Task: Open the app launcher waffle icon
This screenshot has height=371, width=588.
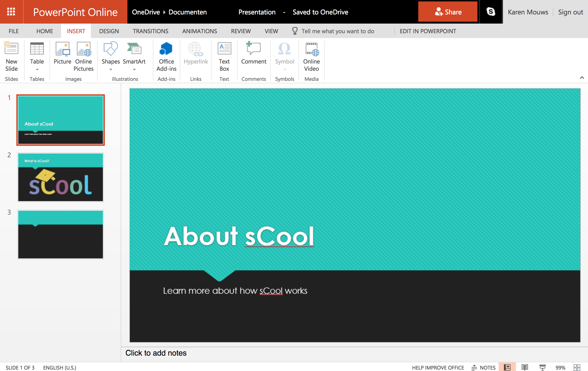Action: [11, 12]
